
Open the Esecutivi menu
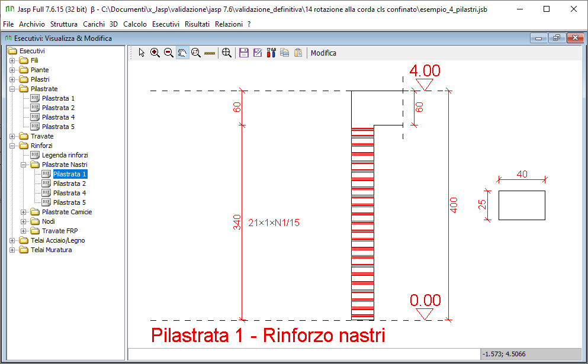[166, 24]
